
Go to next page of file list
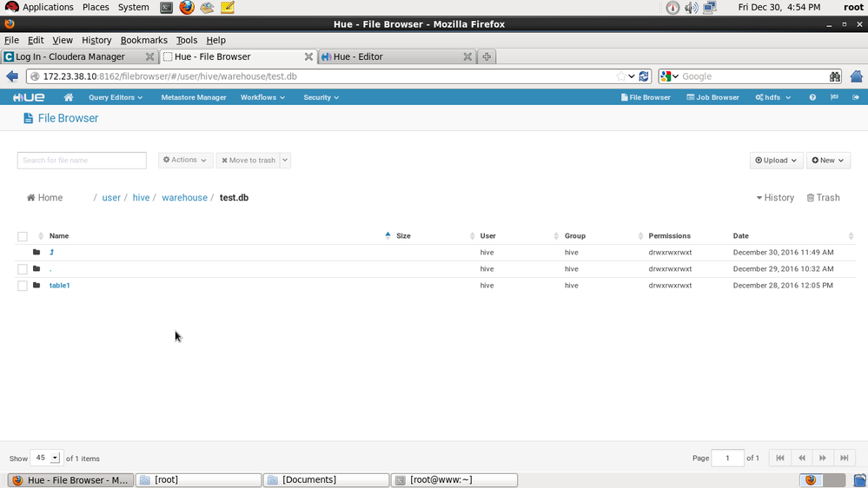[x=823, y=458]
